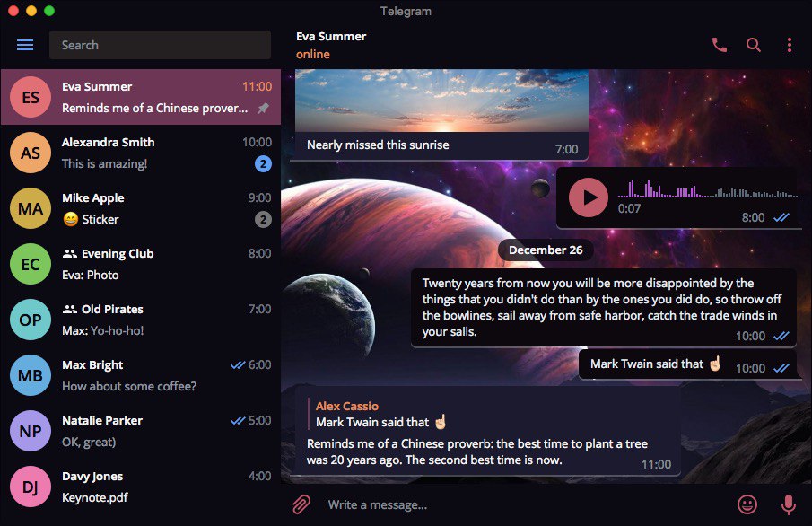
Task: Click the pin icon on Eva Summer chat
Action: (x=263, y=108)
